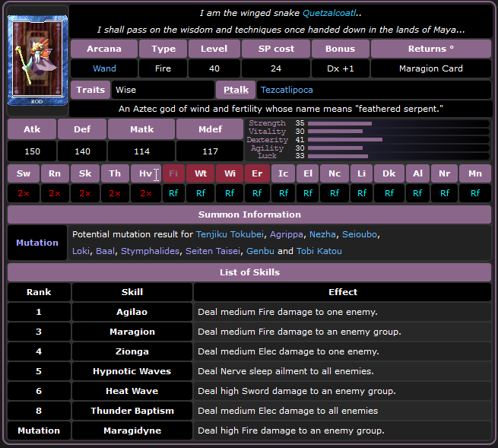Viewport: 498px width, 448px height.
Task: Visit the Loki demon link
Action: pyautogui.click(x=81, y=251)
